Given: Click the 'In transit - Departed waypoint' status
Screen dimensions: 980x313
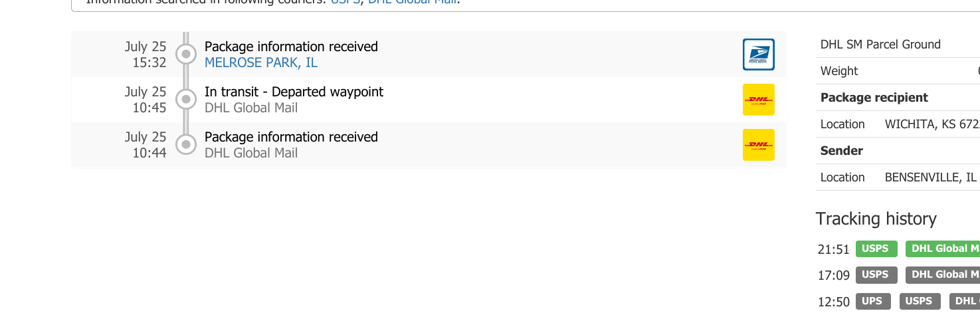Looking at the screenshot, I should pos(294,92).
